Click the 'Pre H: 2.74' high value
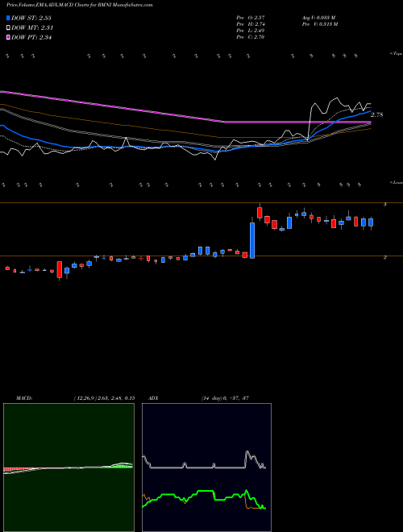The width and height of the screenshot is (403, 532). point(251,24)
